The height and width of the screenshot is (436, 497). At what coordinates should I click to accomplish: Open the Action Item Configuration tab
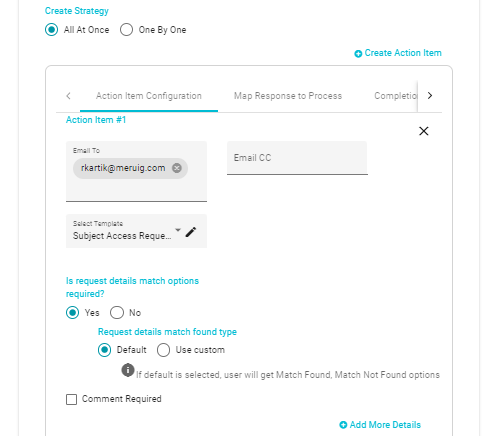pyautogui.click(x=149, y=96)
